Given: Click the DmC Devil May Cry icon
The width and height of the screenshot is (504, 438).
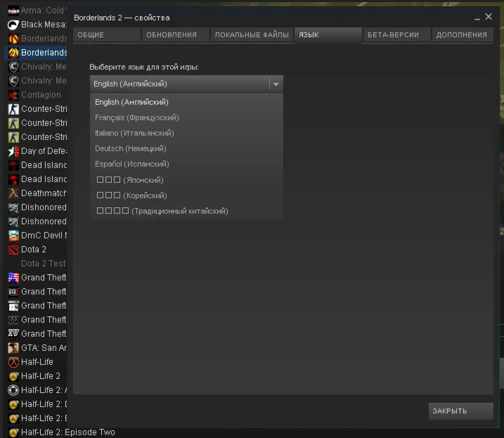Looking at the screenshot, I should click(13, 236).
